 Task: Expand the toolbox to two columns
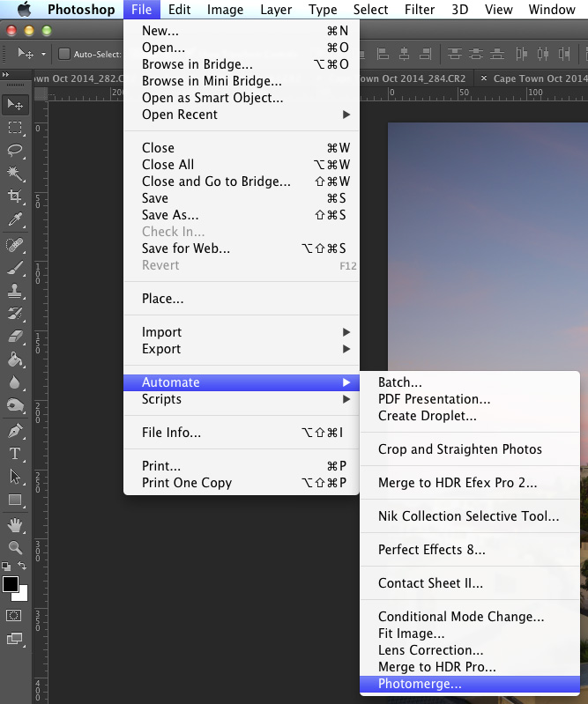(x=6, y=75)
